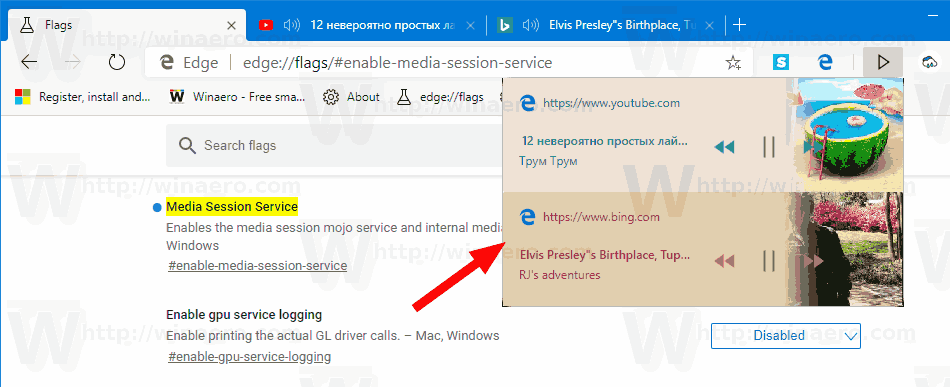The width and height of the screenshot is (950, 387).
Task: Rewind the YouTube media session
Action: [x=724, y=147]
